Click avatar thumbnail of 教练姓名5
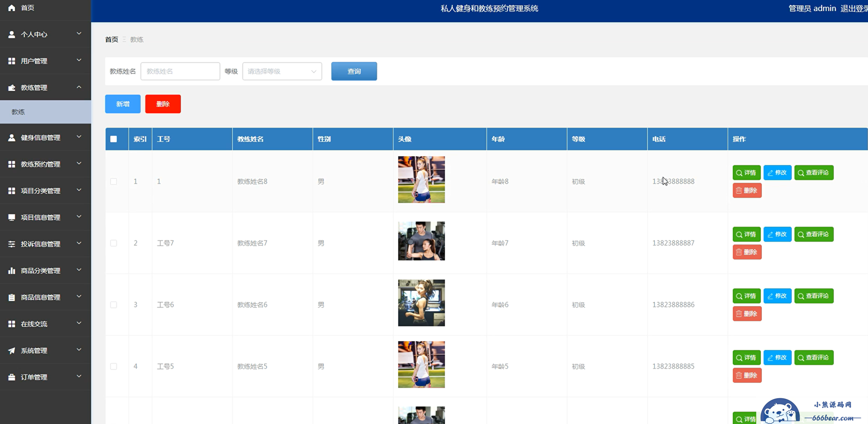 pos(421,364)
